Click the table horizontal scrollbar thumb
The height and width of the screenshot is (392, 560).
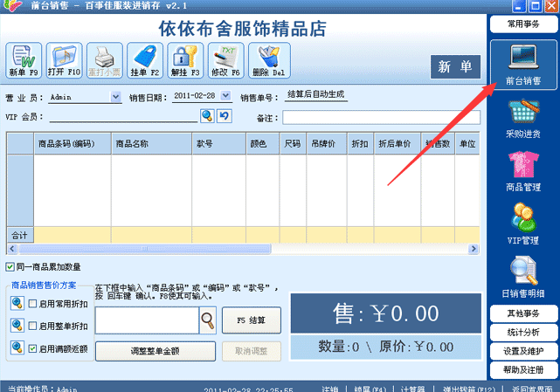pyautogui.click(x=145, y=249)
